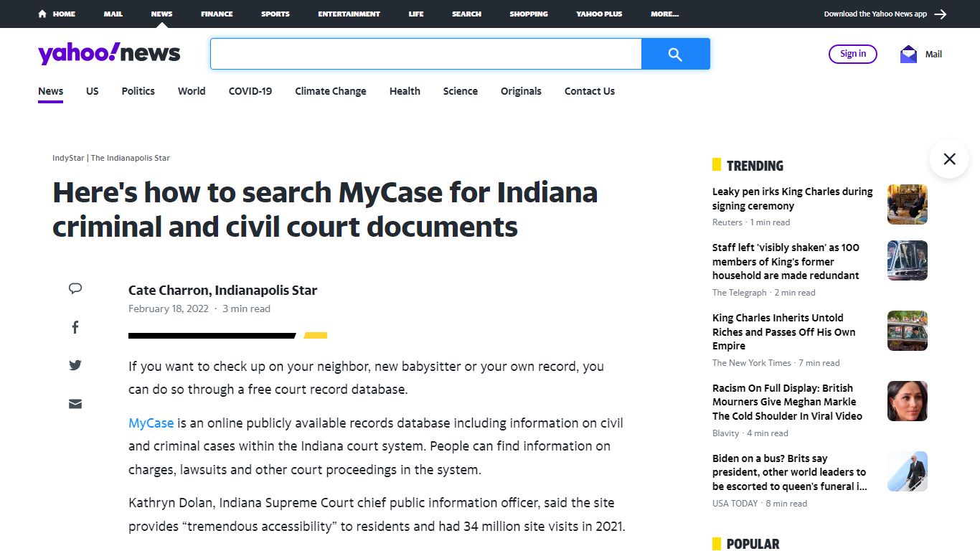Click the comment bubble icon

(x=75, y=288)
